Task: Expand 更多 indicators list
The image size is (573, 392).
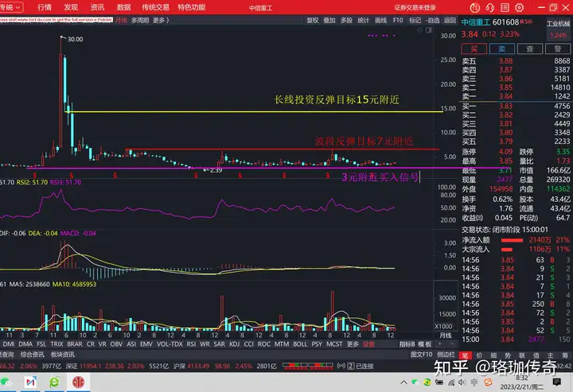Action: point(353,343)
